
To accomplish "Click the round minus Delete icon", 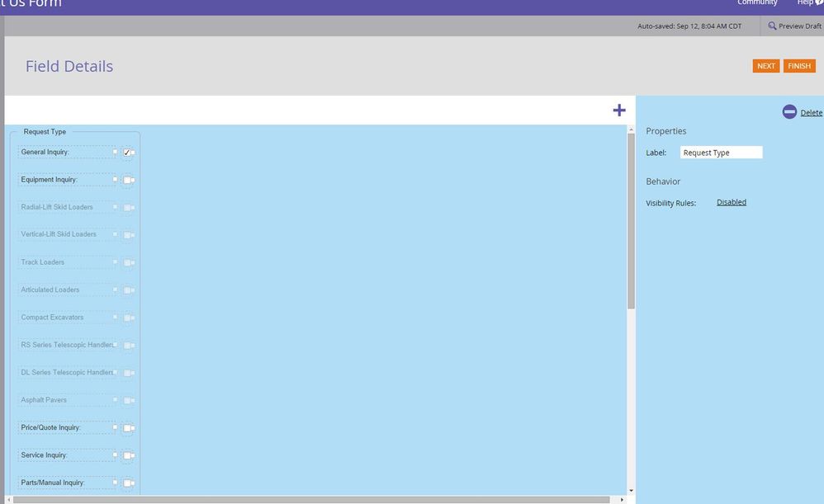I will [x=789, y=112].
